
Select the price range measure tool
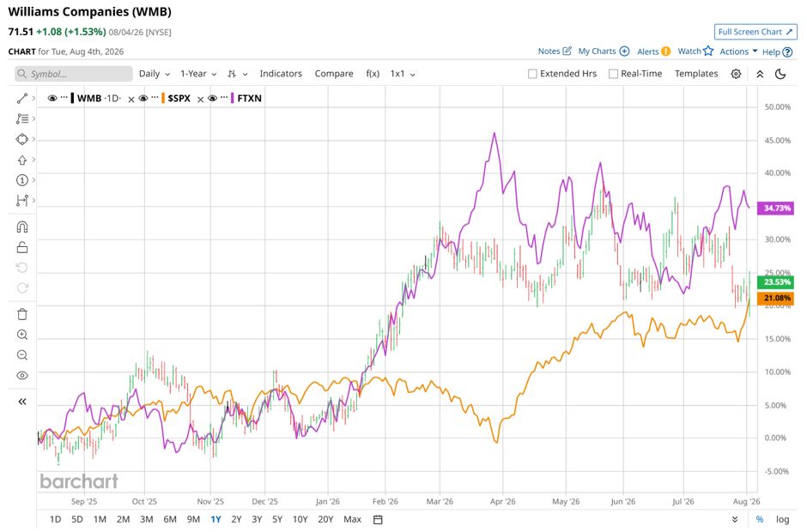click(21, 200)
